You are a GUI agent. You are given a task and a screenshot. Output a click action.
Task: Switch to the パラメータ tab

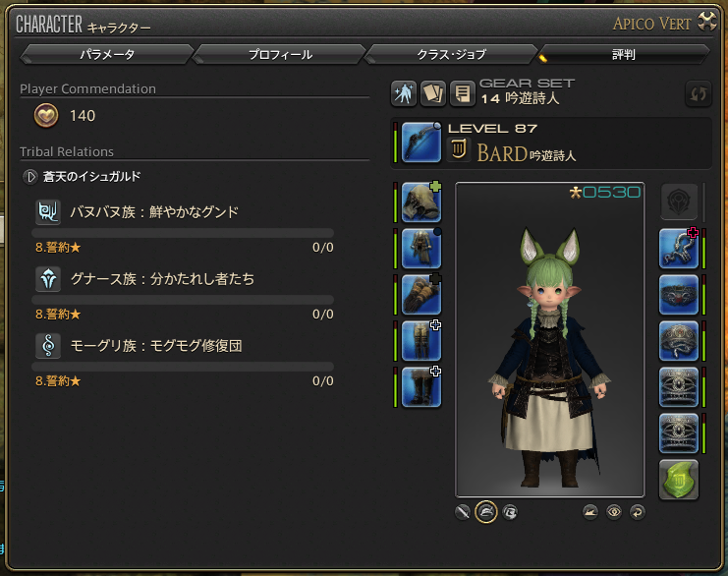[x=107, y=55]
